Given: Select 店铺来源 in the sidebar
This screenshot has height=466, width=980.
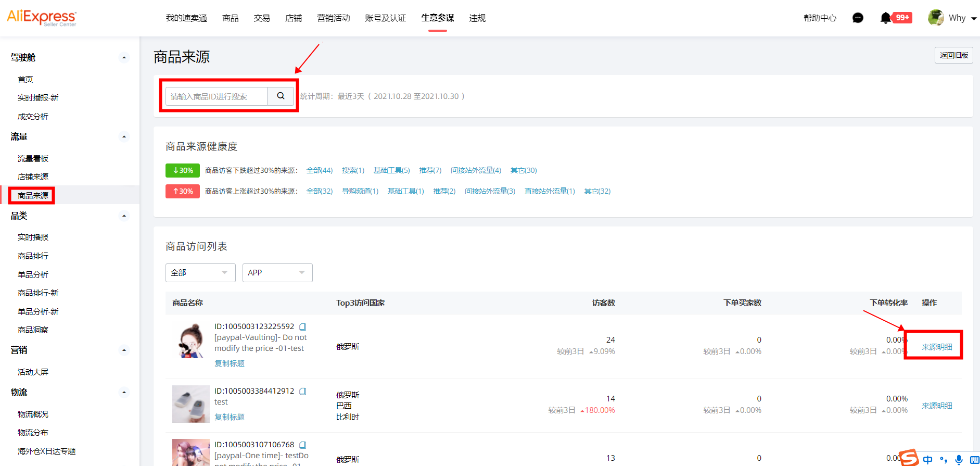Looking at the screenshot, I should click(33, 177).
